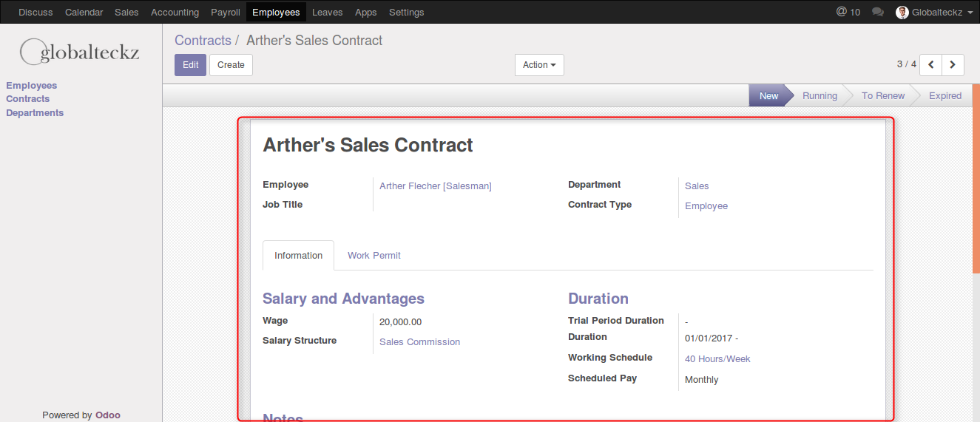Click the Create button
This screenshot has height=422, width=980.
(231, 65)
